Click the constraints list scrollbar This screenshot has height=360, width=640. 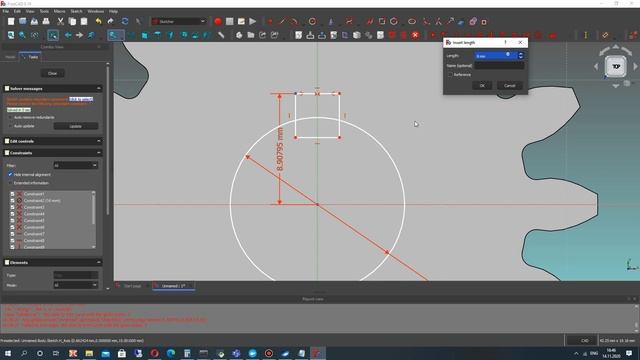[x=93, y=209]
